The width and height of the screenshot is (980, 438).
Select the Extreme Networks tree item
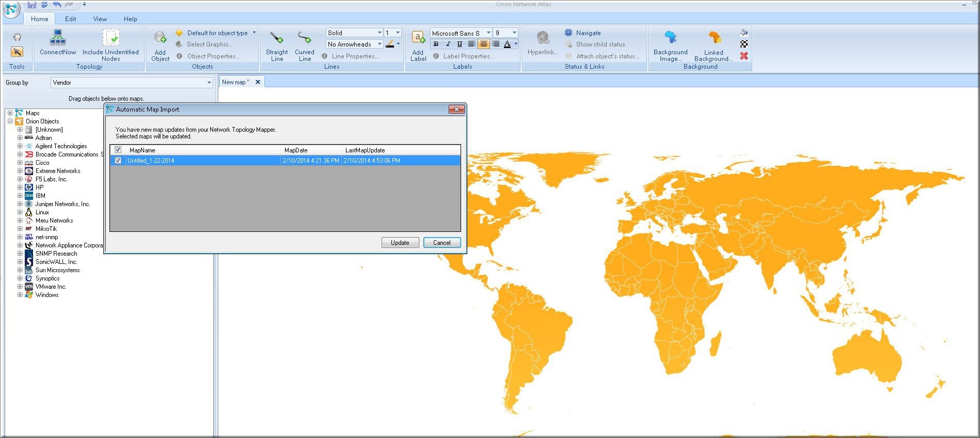point(58,171)
